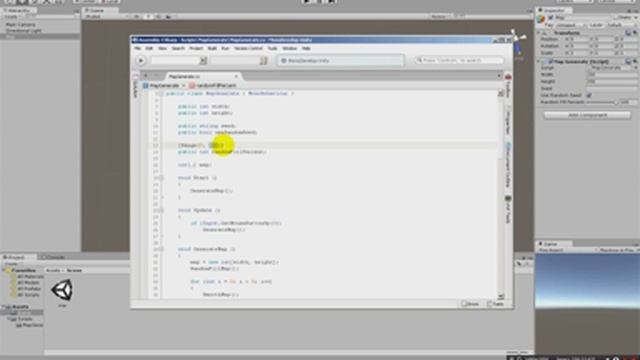Collapse the class fold marker on line 5
The image size is (640, 360).
pyautogui.click(x=161, y=94)
